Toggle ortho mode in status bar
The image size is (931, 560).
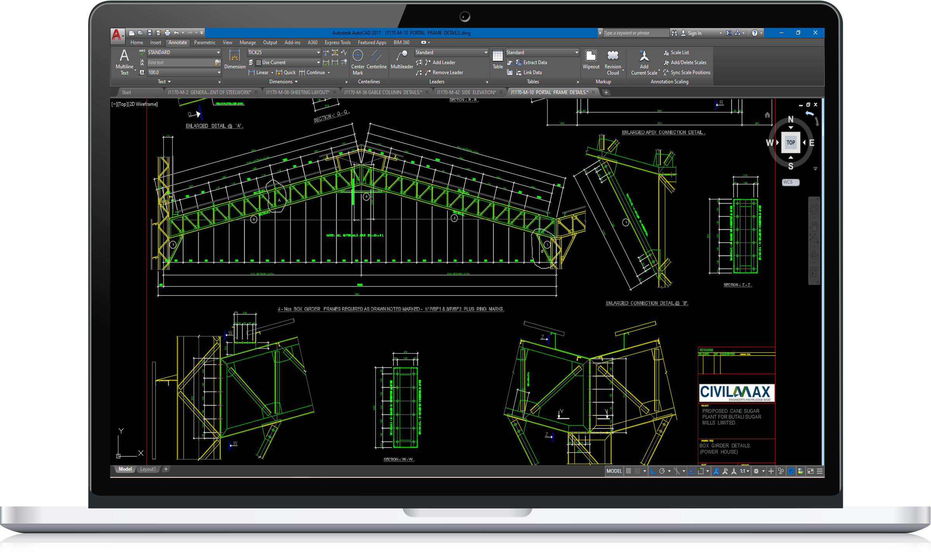coord(653,471)
